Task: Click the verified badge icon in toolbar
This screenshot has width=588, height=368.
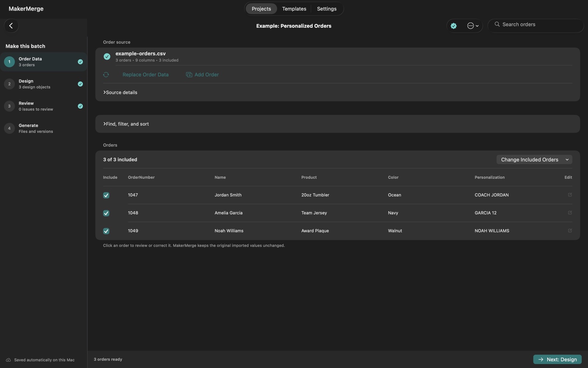Action: click(453, 26)
